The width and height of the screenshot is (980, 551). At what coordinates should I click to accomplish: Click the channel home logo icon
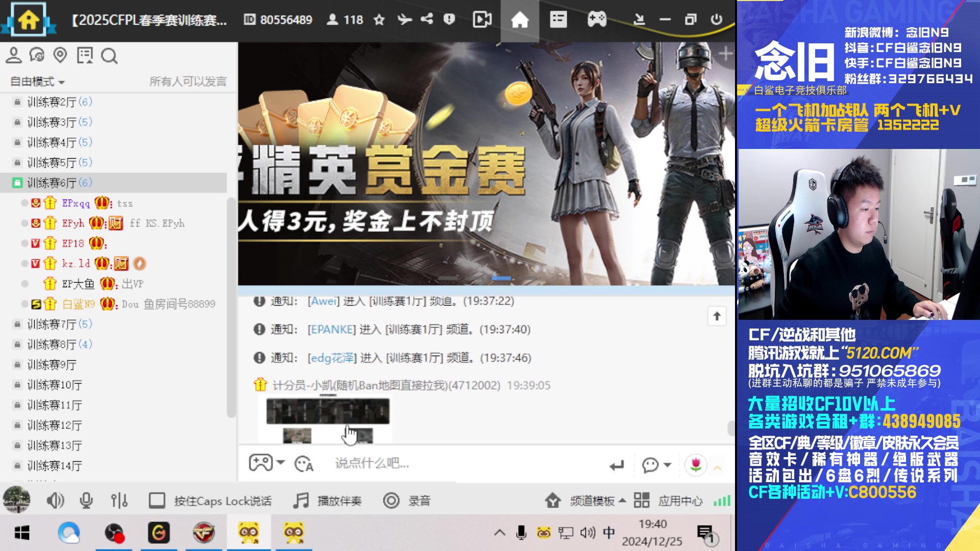coord(28,20)
